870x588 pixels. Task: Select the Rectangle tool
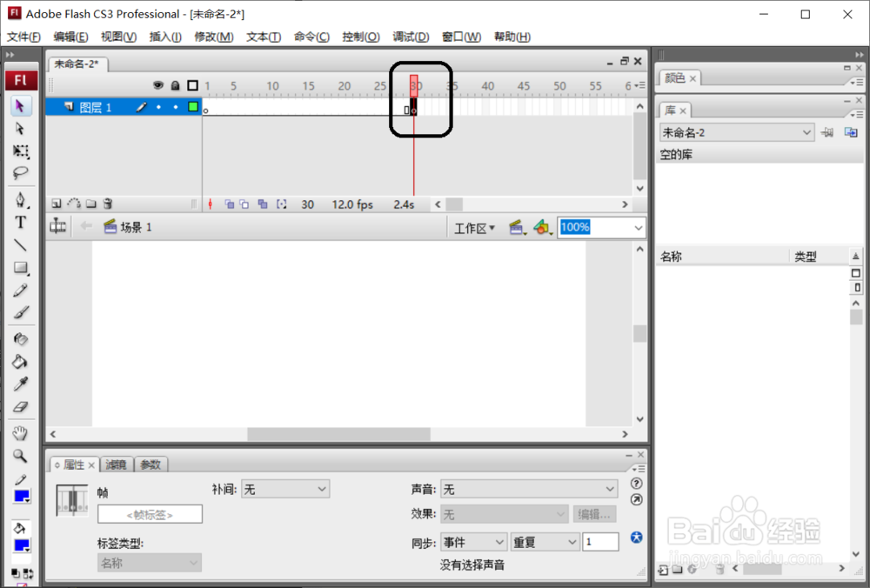21,268
